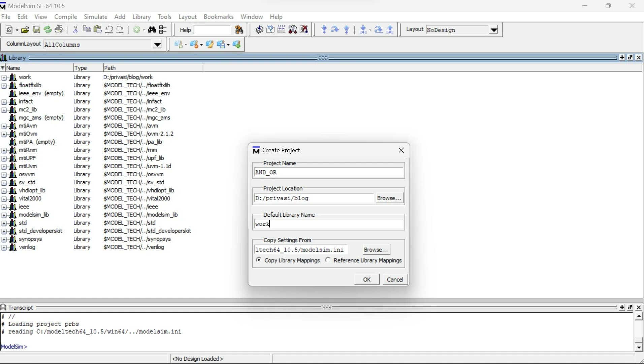Open the Library menu
This screenshot has width=644, height=364.
(141, 17)
